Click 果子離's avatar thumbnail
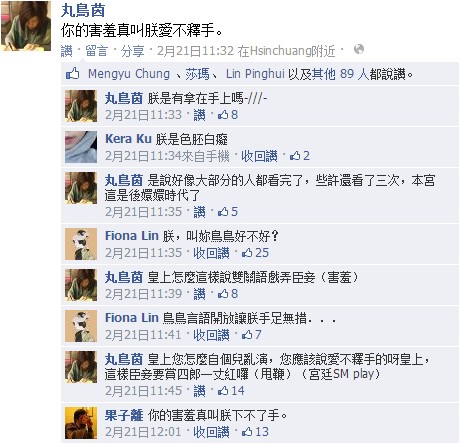Screen dimensions: 460x444 click(81, 423)
